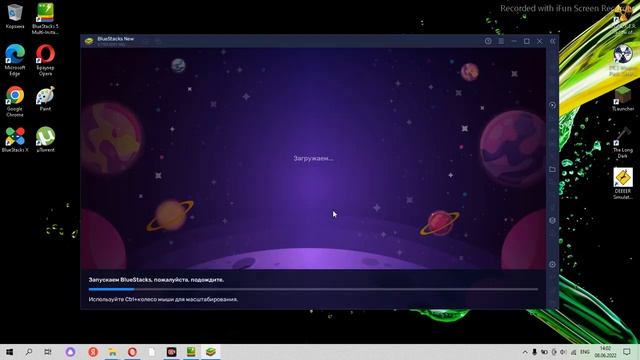Minimize the BlueStacks window

tap(514, 41)
